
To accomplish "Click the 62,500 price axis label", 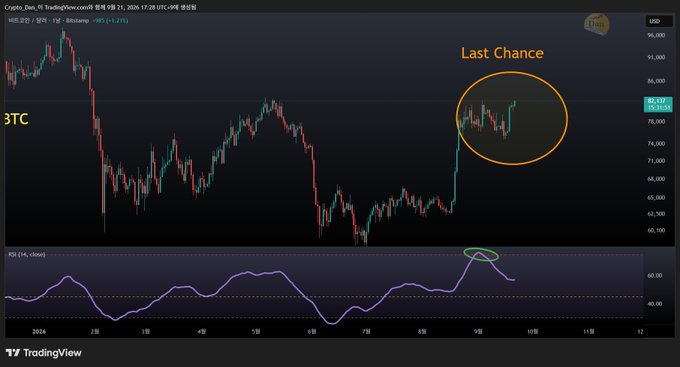I will (x=656, y=214).
